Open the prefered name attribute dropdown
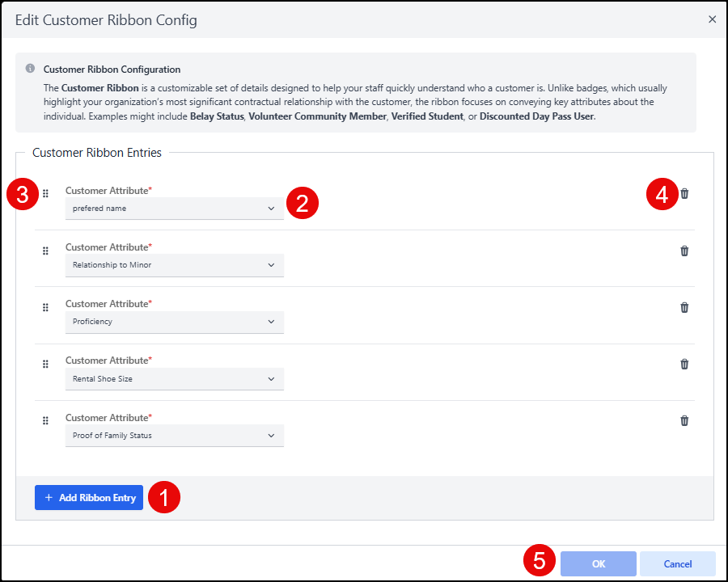Screen dimensions: 728x582 pyautogui.click(x=174, y=209)
